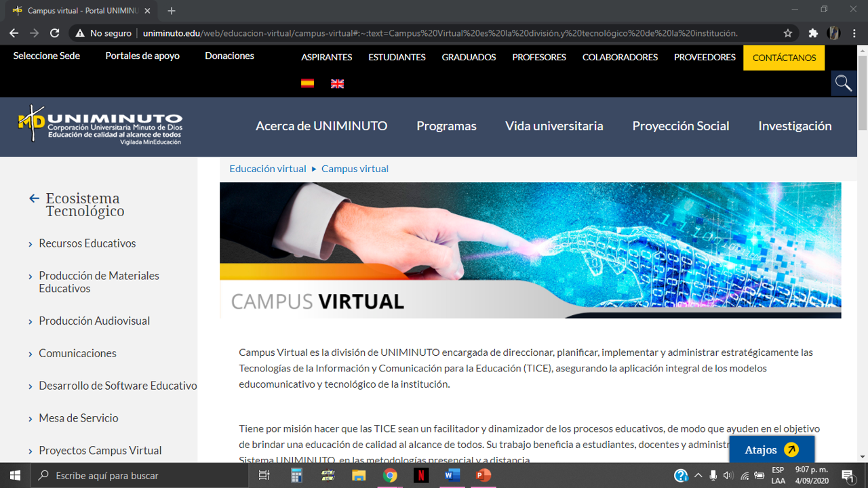Switch to Google Chrome in the taskbar
The height and width of the screenshot is (488, 868).
(x=390, y=475)
